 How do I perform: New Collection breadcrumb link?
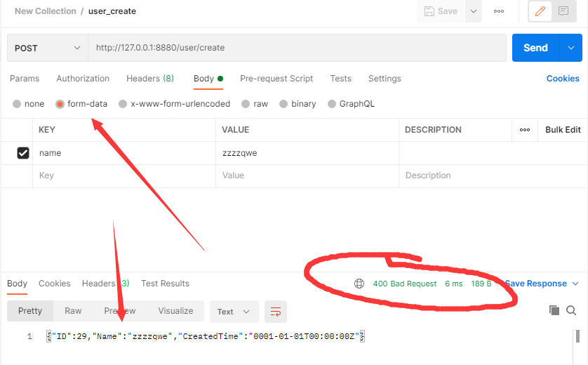pyautogui.click(x=46, y=11)
